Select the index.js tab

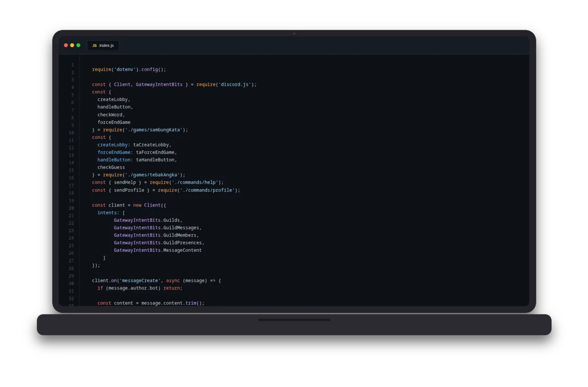(103, 45)
